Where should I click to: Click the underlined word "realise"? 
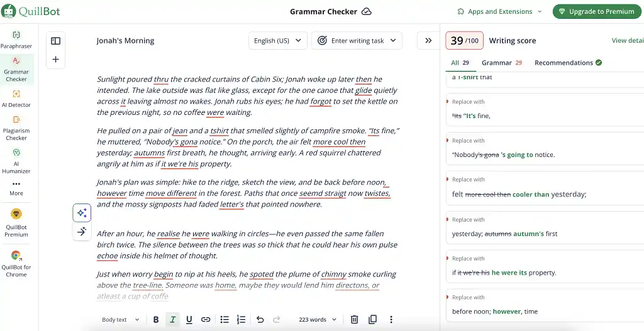[169, 234]
